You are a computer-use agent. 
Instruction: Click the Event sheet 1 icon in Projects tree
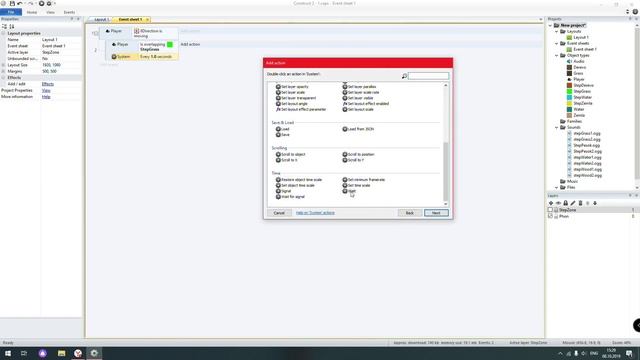point(569,49)
